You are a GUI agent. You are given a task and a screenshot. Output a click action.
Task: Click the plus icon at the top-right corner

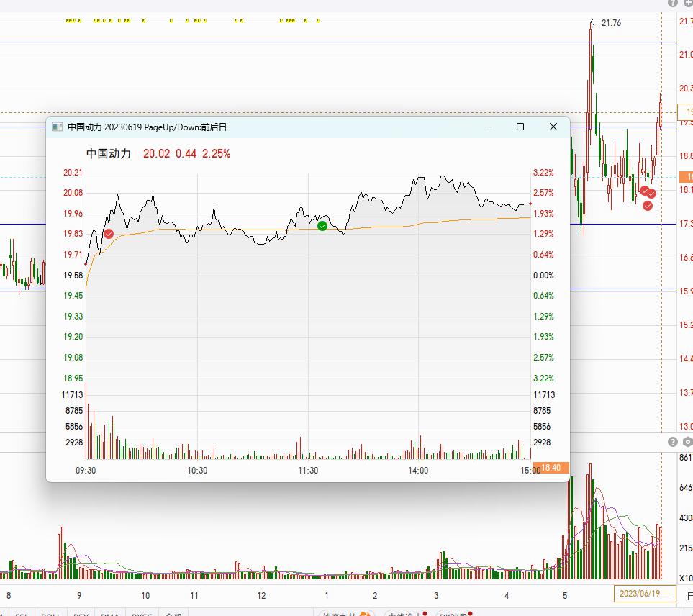click(688, 4)
